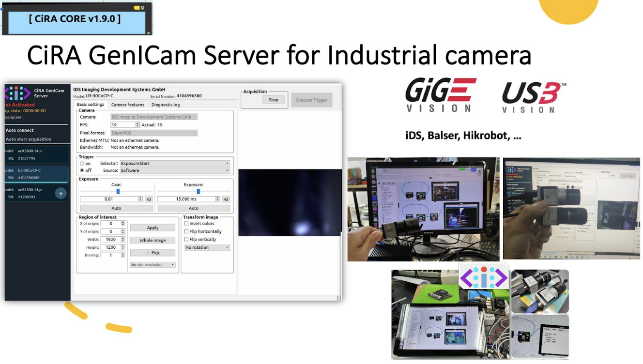Open the Pixel format BayerRG8 dropdown

pos(154,133)
